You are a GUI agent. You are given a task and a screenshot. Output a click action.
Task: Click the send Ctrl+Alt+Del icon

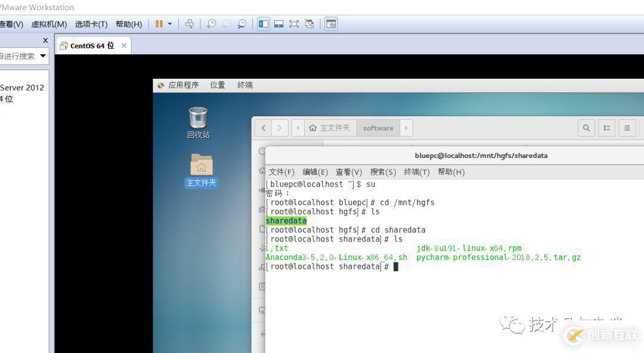coord(190,24)
